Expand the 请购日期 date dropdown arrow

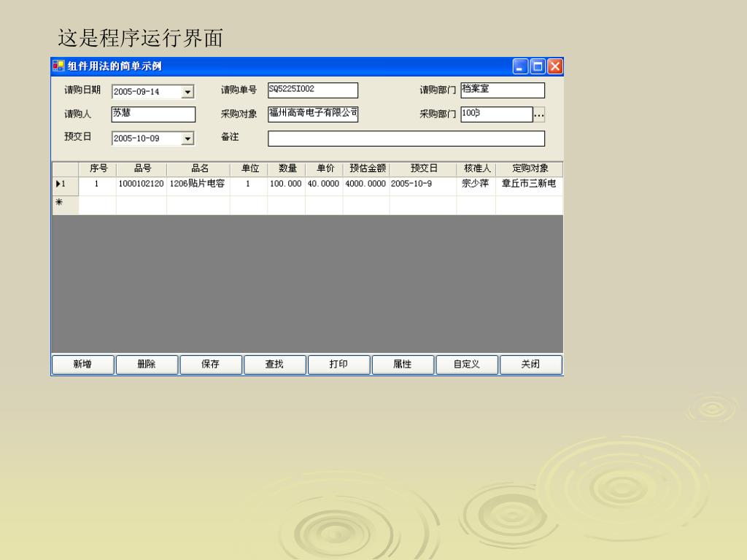pos(187,91)
